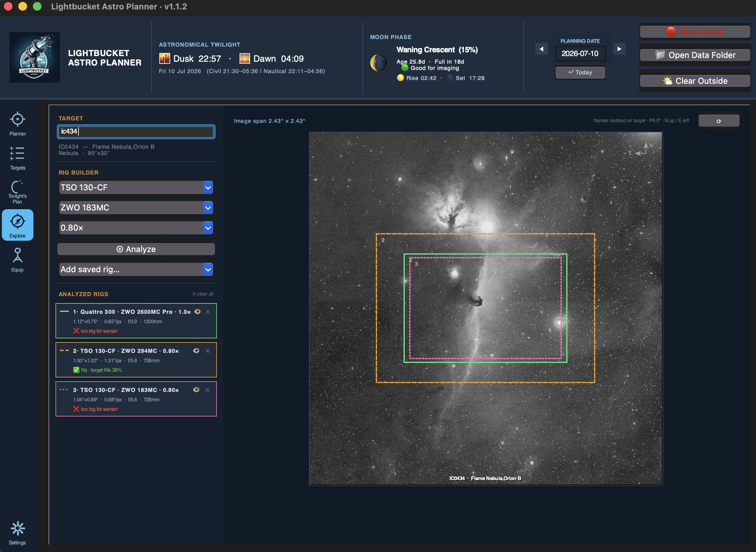This screenshot has height=552, width=756.
Task: Open the telescope dropdown showing TSO 130-CF
Action: (136, 187)
